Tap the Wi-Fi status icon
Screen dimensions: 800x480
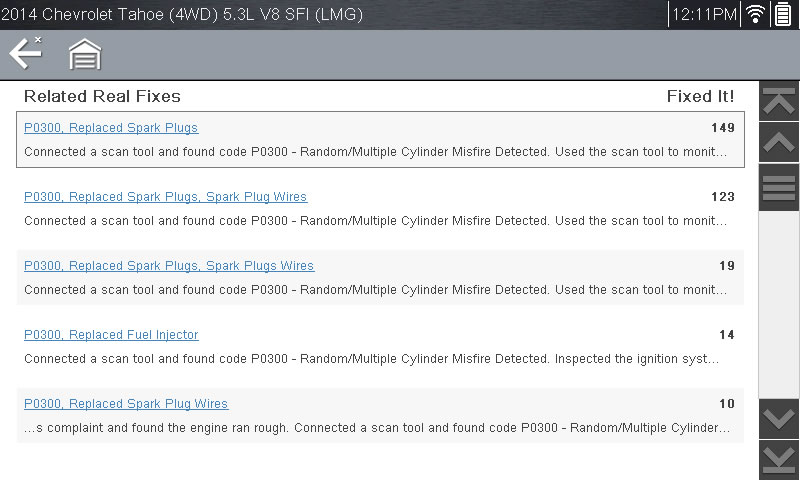[755, 14]
